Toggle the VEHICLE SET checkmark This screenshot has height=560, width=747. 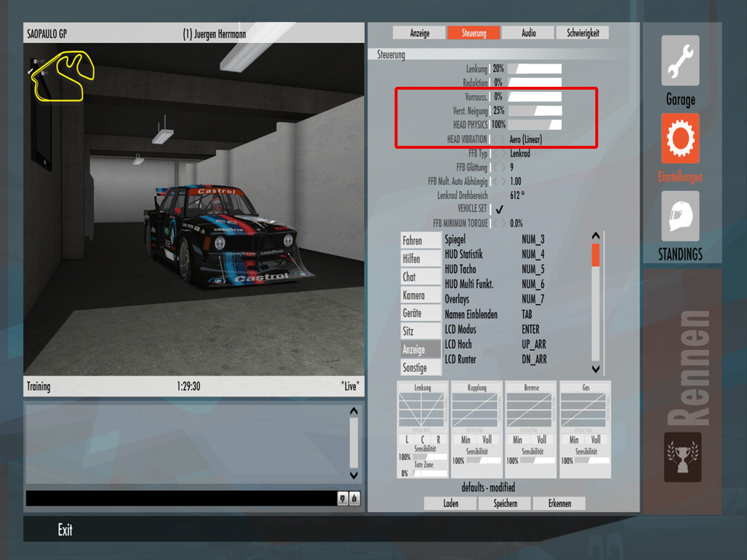point(500,209)
